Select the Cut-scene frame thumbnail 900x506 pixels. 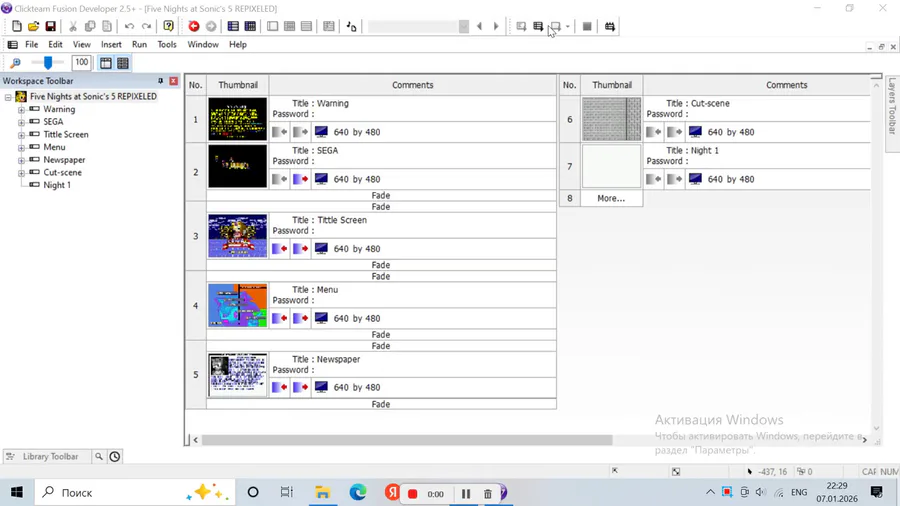tap(612, 119)
